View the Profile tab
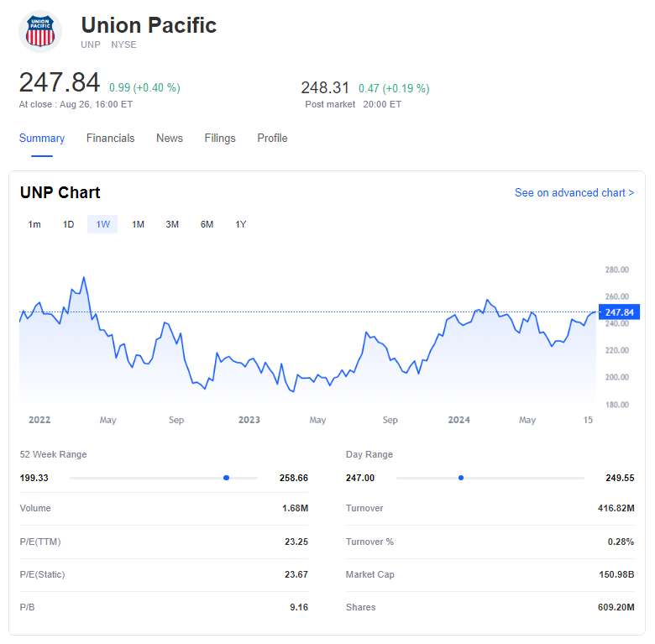Image resolution: width=655 pixels, height=644 pixels. click(x=272, y=139)
